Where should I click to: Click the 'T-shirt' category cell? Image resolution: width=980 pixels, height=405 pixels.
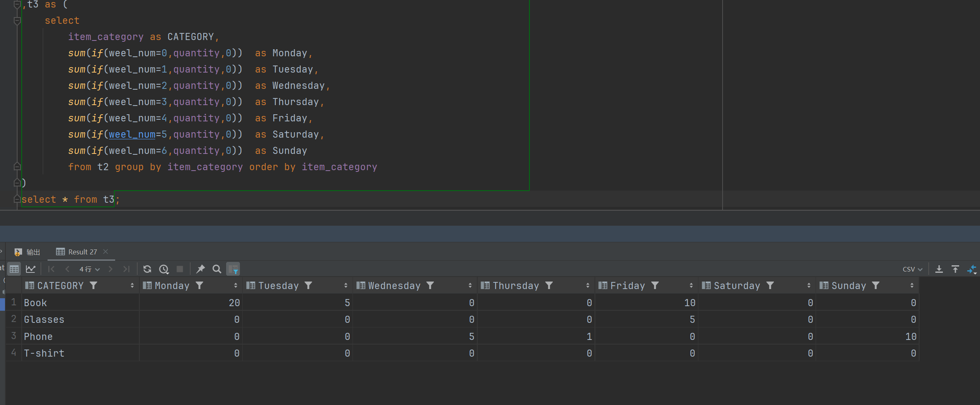81,353
